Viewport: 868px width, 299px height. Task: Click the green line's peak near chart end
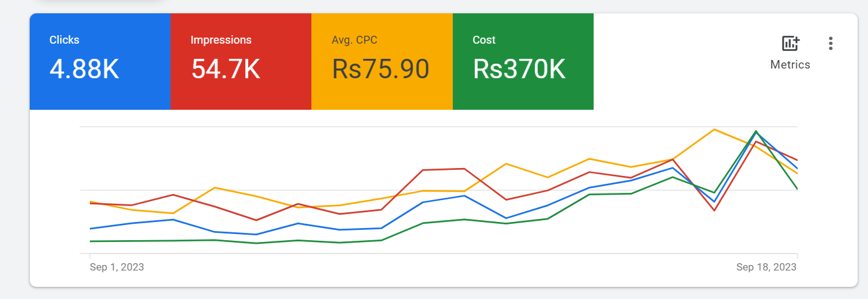[756, 131]
